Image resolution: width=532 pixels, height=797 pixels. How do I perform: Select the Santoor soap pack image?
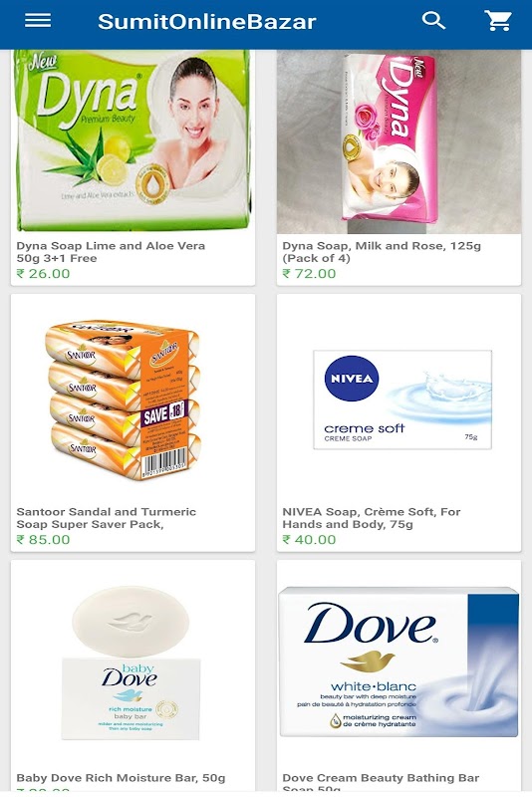coord(123,400)
